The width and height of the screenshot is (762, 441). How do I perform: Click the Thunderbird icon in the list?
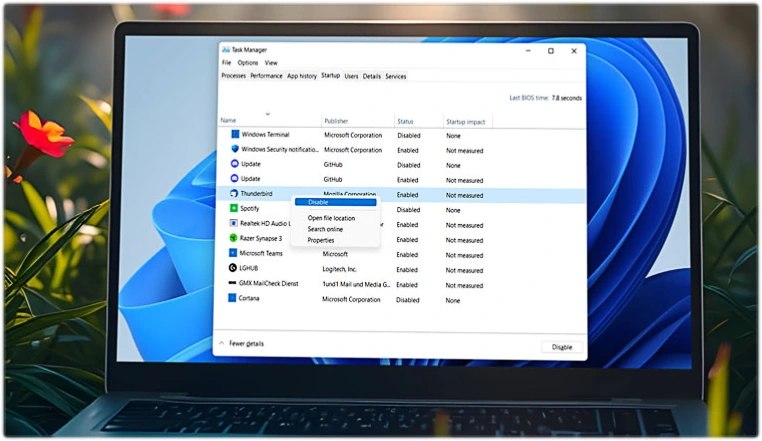[234, 194]
